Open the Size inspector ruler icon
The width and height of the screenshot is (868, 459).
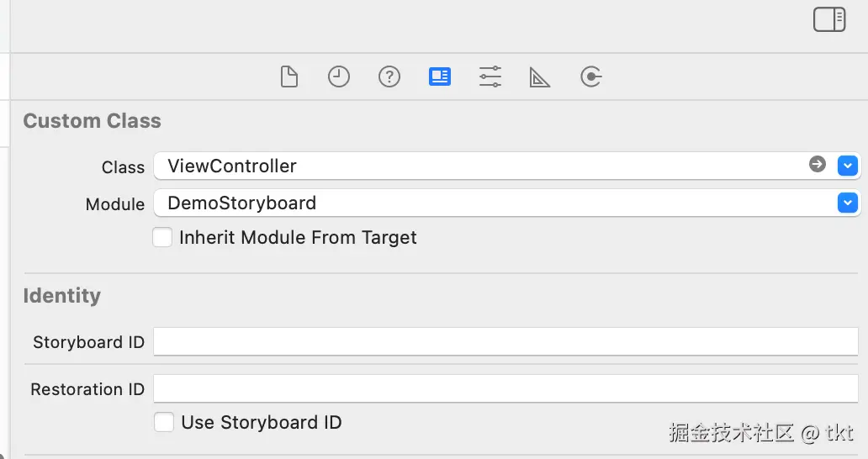pos(540,77)
